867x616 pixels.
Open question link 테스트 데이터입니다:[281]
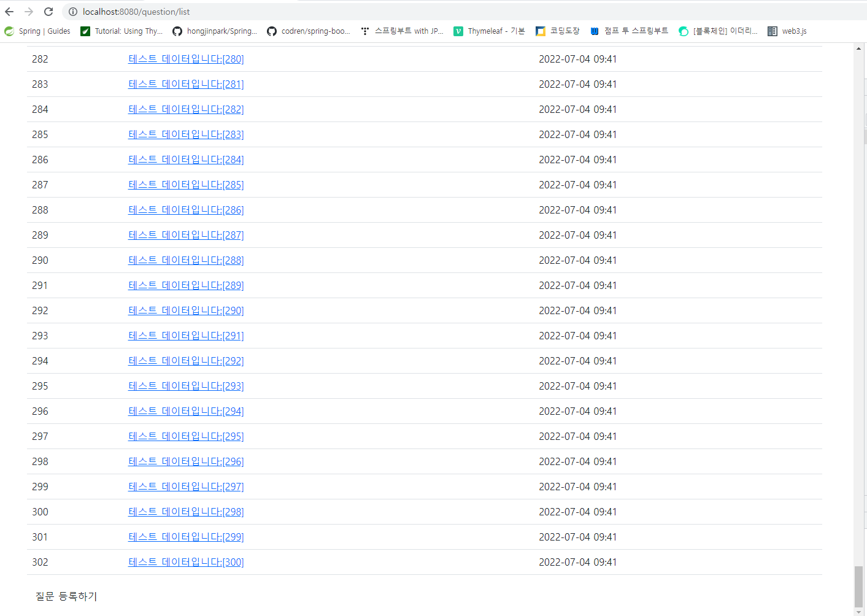tap(186, 84)
